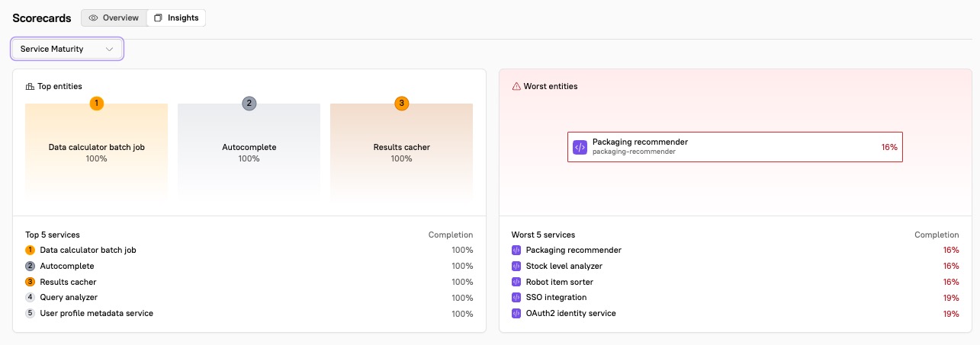Click the OAuth2 identity service icon
Viewport: 980px width, 345px height.
point(516,313)
